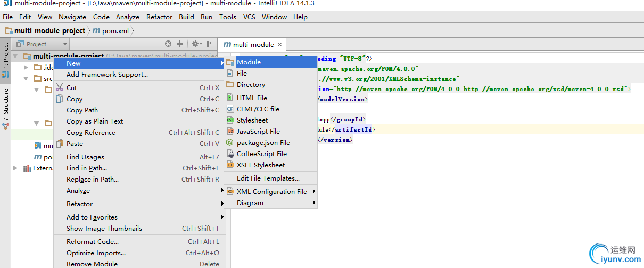Click the Copy icon in context menu
This screenshot has height=268, width=644.
[x=60, y=99]
